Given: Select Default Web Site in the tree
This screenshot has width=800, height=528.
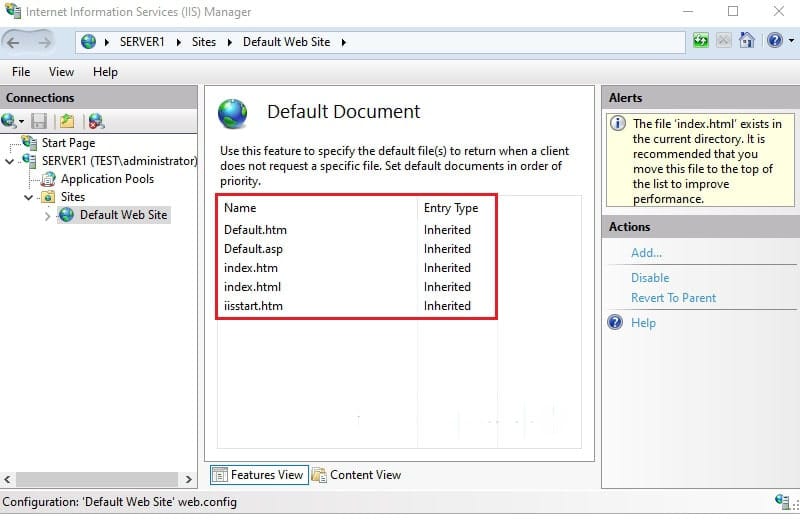Looking at the screenshot, I should [123, 215].
